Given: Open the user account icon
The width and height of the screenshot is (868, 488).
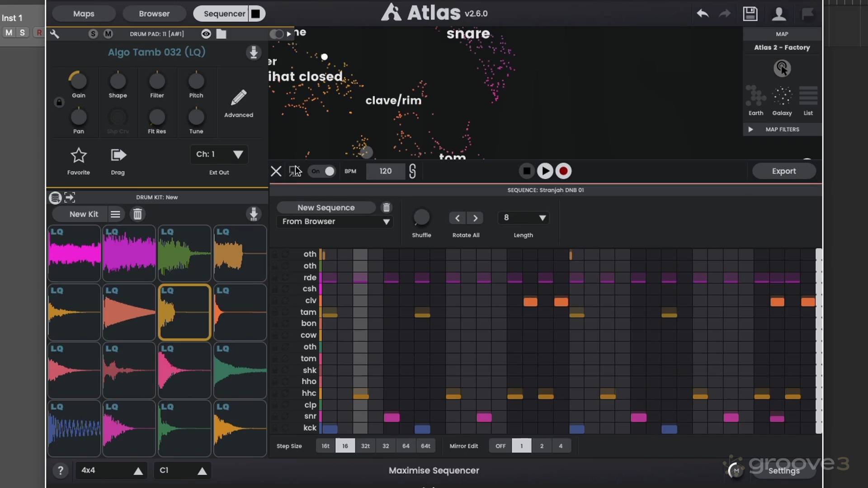Looking at the screenshot, I should (778, 14).
